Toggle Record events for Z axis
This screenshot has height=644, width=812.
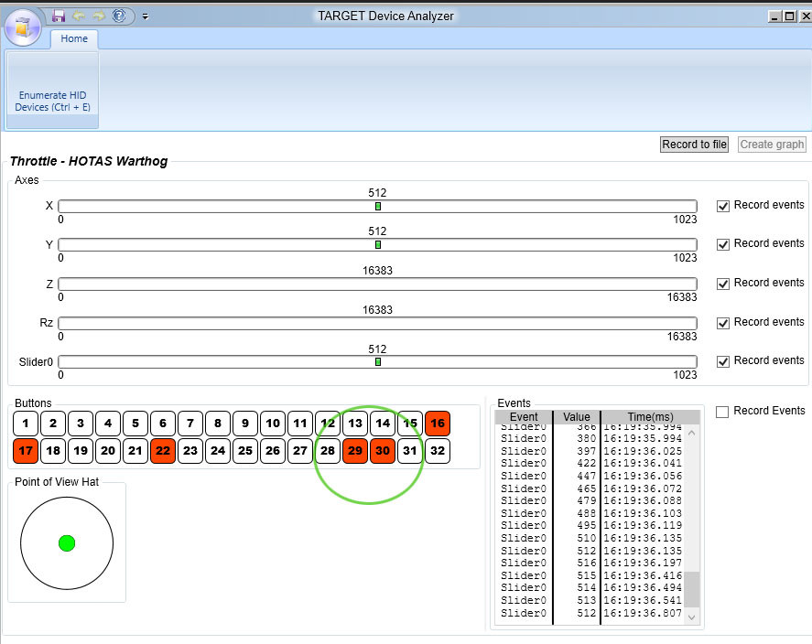723,284
